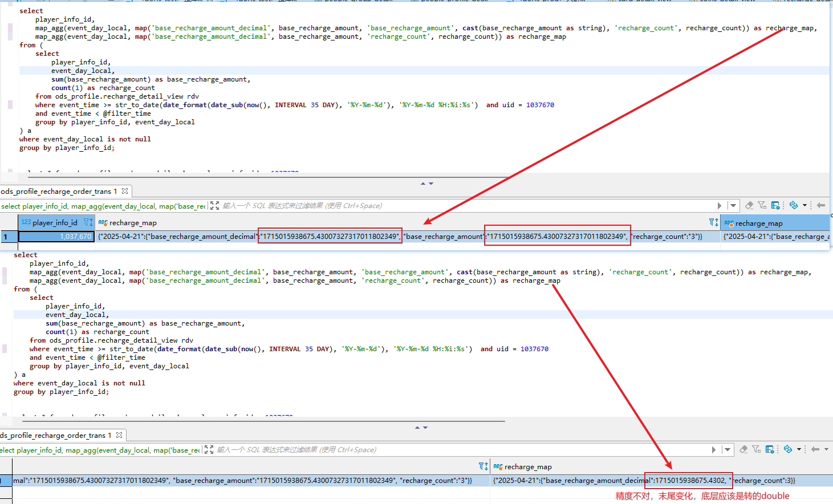833x504 pixels.
Task: Close the upper ods_profile_recharge_order_trans 1 tab
Action: (x=125, y=191)
